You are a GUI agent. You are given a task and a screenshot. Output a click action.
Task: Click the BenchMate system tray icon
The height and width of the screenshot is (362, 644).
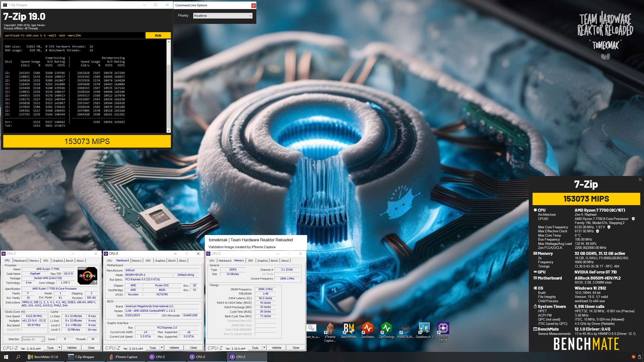[x=633, y=357]
